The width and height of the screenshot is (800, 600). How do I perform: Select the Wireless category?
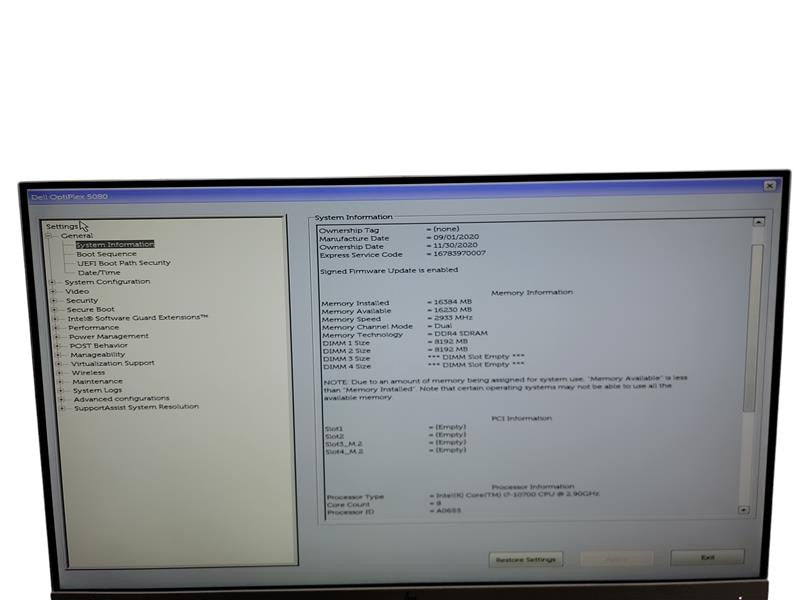click(88, 372)
